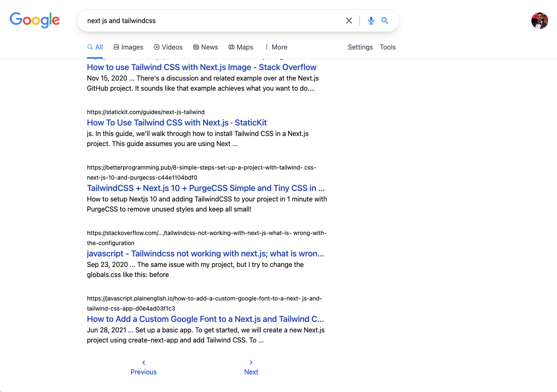The image size is (557, 392).
Task: Click the javascript.plainenglish.io URL text
Action: pos(205,303)
